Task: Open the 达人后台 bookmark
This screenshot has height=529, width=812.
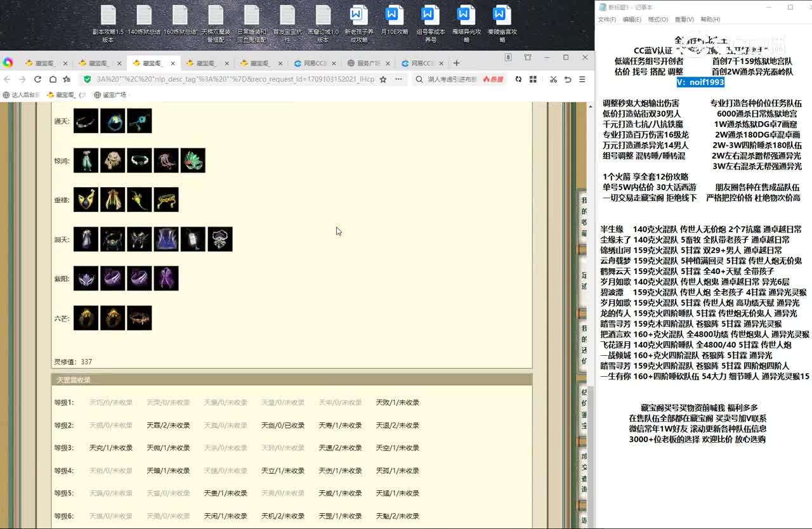Action: (x=22, y=95)
